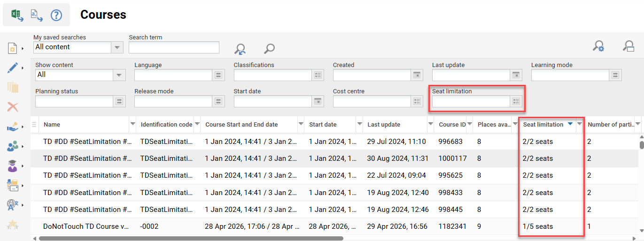Open Course ID column filter arrow
The height and width of the screenshot is (241, 644).
(x=469, y=124)
